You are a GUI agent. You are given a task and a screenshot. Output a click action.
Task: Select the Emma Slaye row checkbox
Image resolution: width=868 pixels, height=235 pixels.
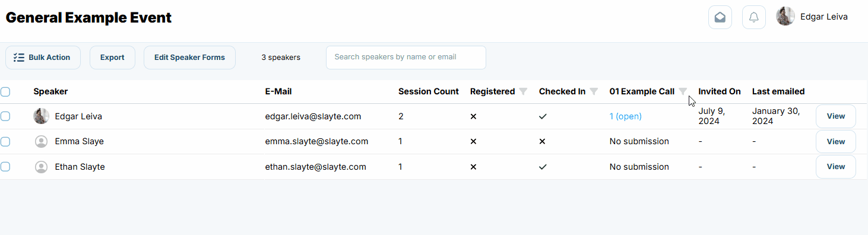tap(5, 141)
